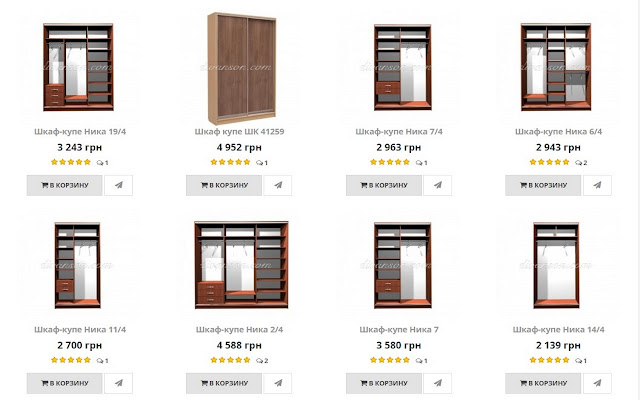Open Шкаф-купе Ника 6/4 title link
The height and width of the screenshot is (400, 640).
[558, 131]
